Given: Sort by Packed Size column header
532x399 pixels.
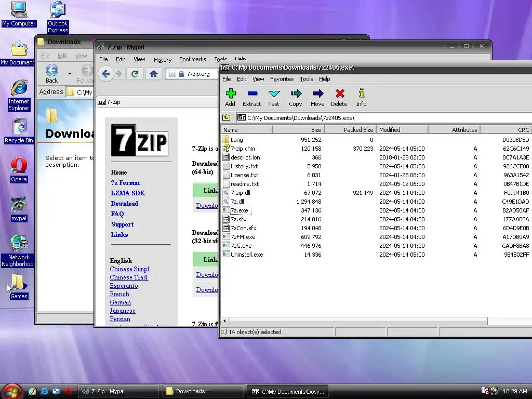Looking at the screenshot, I should tap(351, 129).
